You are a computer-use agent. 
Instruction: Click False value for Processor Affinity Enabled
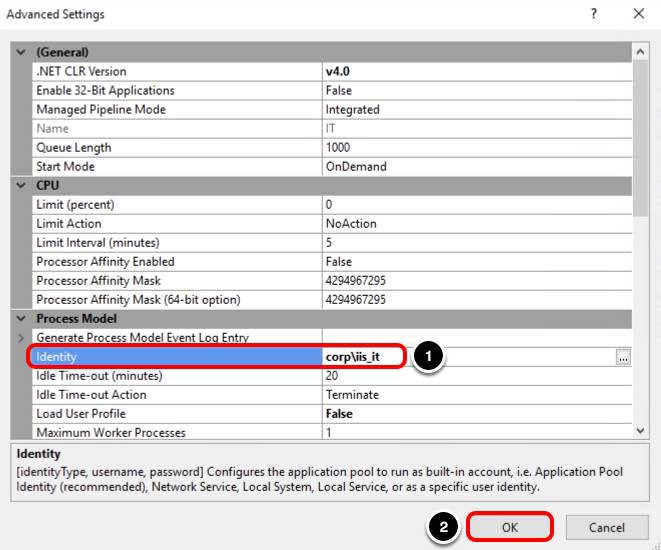tap(477, 262)
